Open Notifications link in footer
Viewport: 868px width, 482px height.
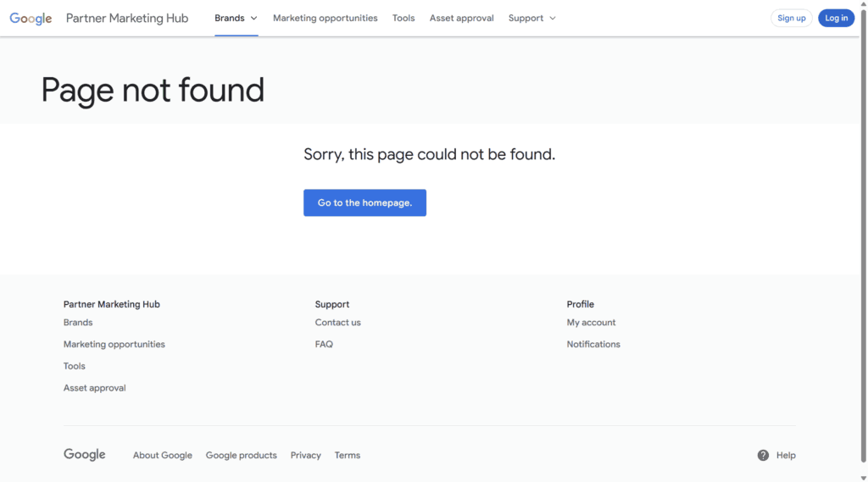(593, 344)
